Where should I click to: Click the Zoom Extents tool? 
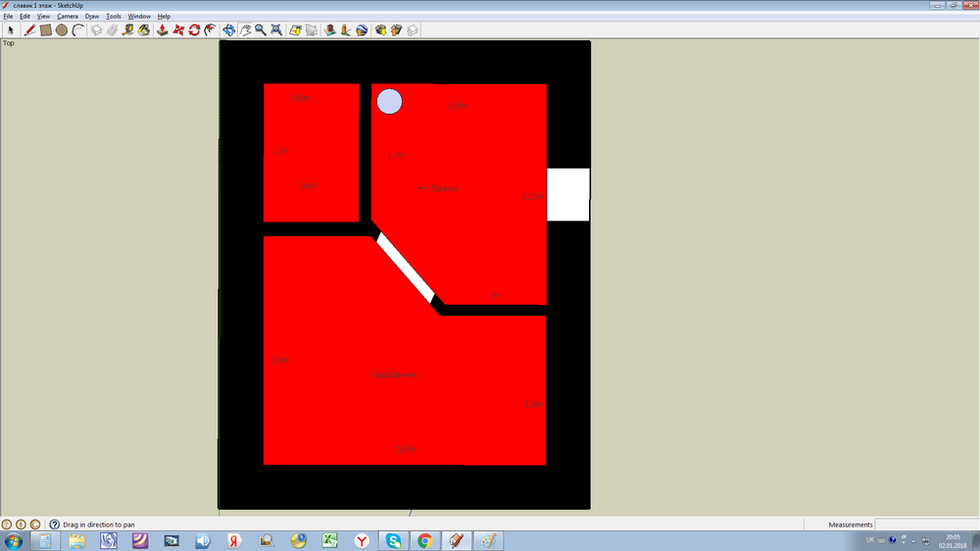276,30
